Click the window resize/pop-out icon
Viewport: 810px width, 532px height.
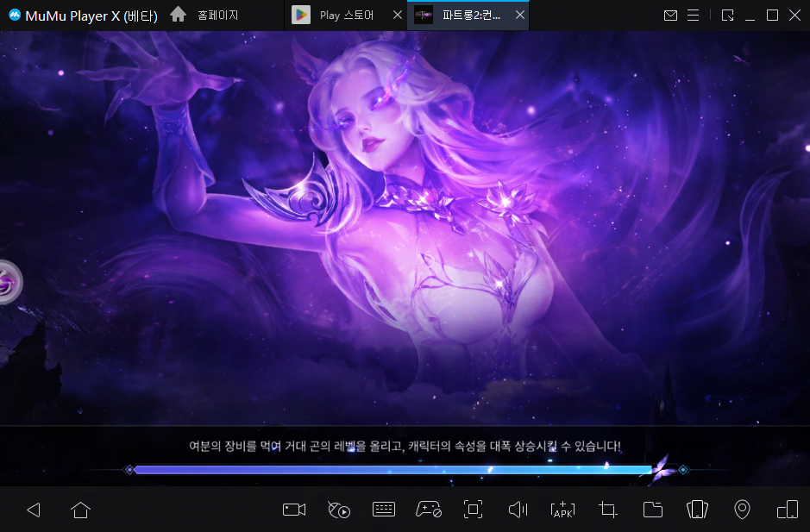727,16
